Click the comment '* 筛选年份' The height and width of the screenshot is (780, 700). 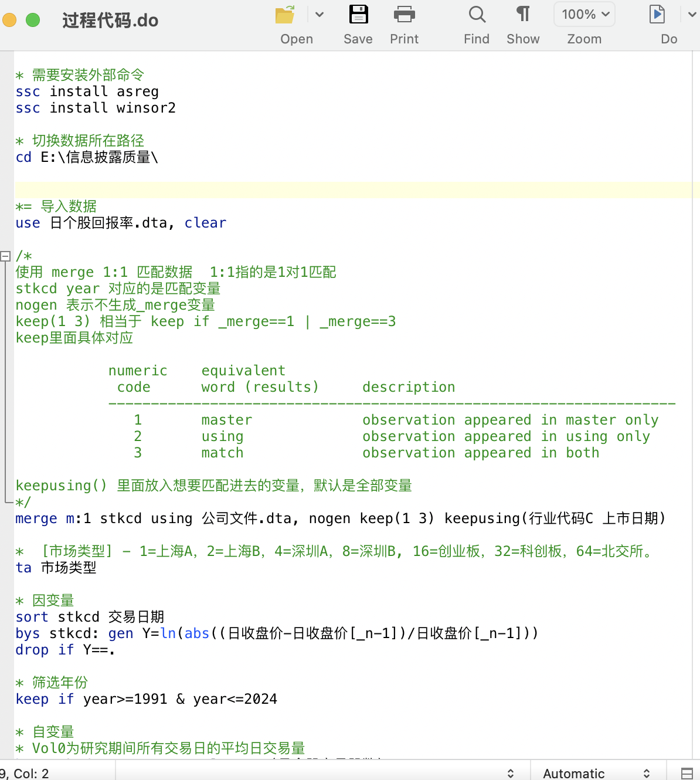click(52, 683)
